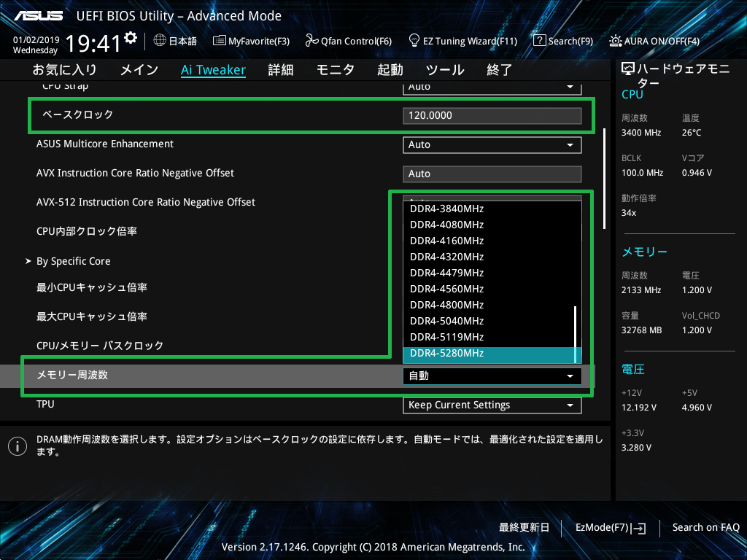Screen dimensions: 747x560
Task: Click the info icon in the help area
Action: click(x=17, y=446)
